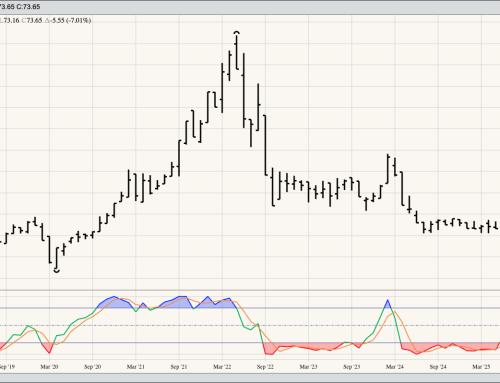The height and width of the screenshot is (383, 500).
Task: Click the arc marker below the lowest price bar
Action: tap(57, 271)
